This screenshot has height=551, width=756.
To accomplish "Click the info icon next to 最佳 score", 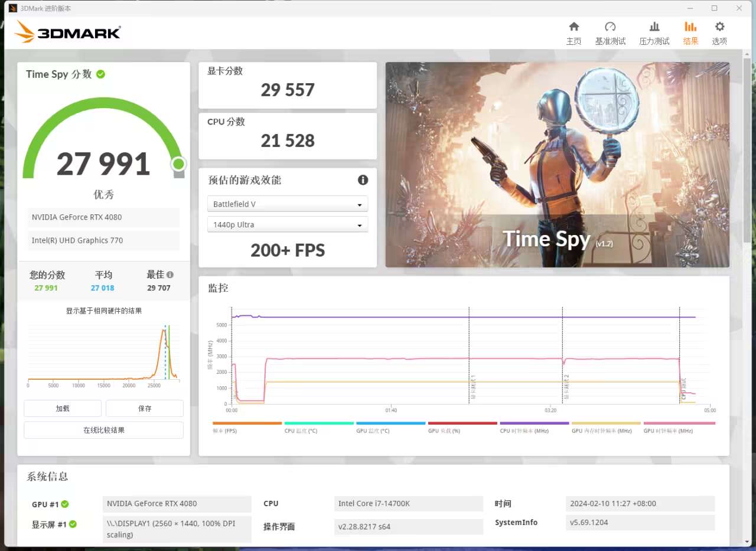I will 170,274.
